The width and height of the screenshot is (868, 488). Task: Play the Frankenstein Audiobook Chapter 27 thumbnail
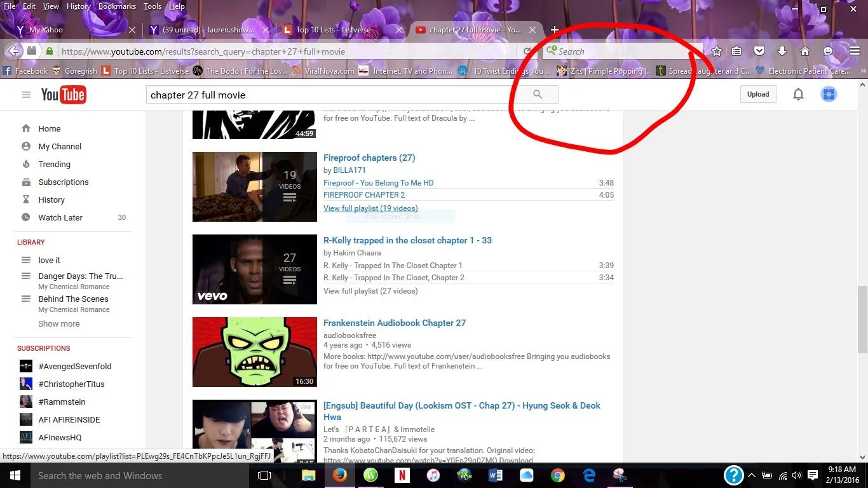[x=255, y=352]
